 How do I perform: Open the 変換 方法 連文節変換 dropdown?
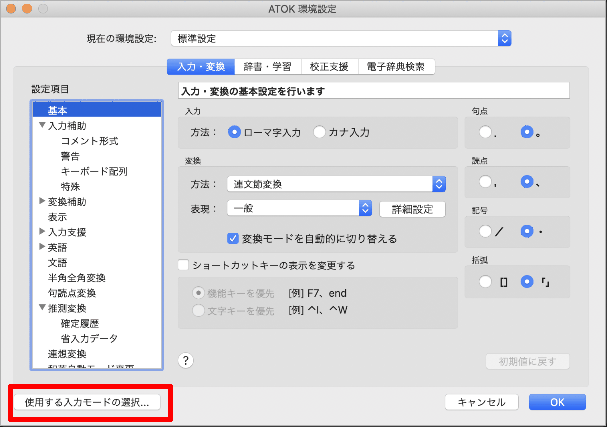[438, 183]
